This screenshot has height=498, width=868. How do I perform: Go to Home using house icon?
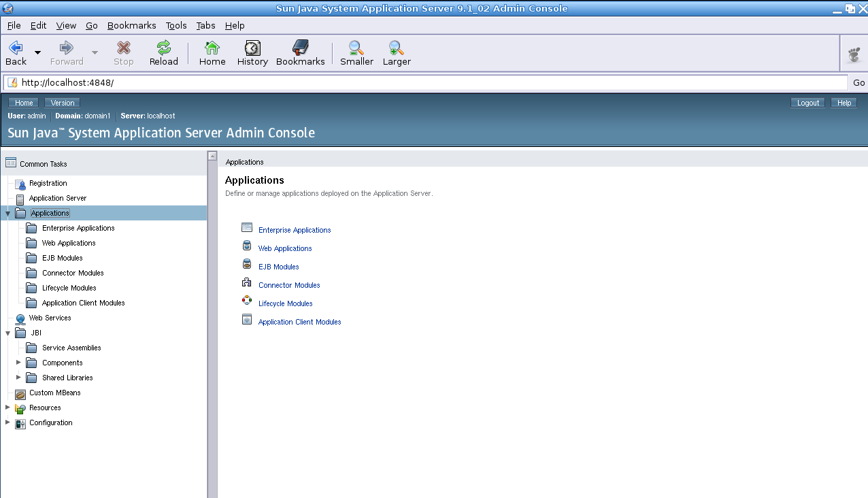pos(212,48)
